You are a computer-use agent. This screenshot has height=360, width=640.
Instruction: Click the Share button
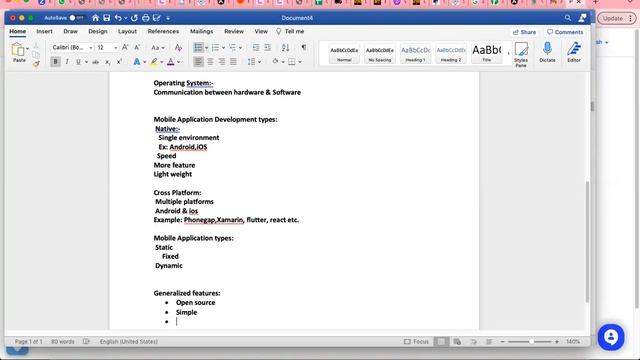click(x=524, y=32)
